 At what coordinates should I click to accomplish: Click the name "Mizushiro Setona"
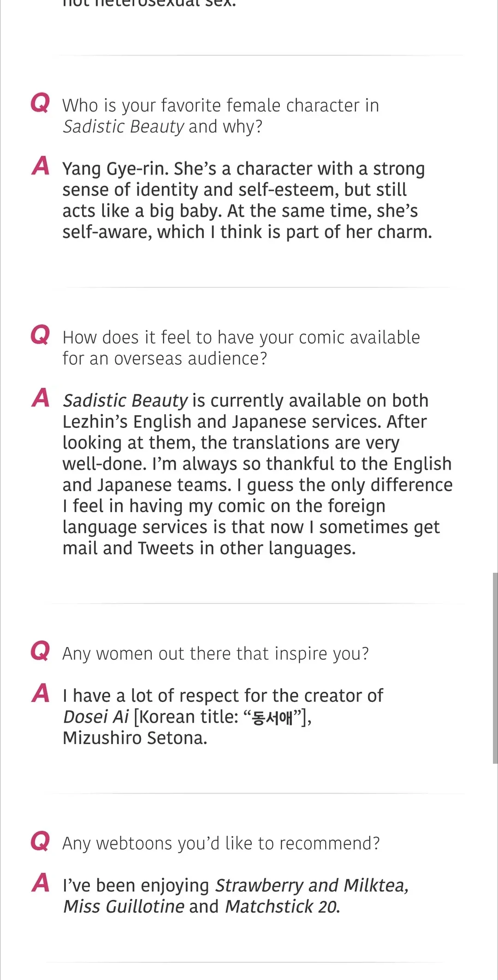click(x=135, y=738)
